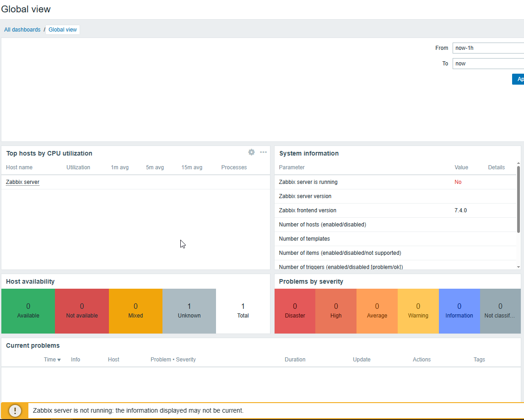Screen dimensions: 524x420
Task: Click System information scroll-up arrow
Action: 519,163
